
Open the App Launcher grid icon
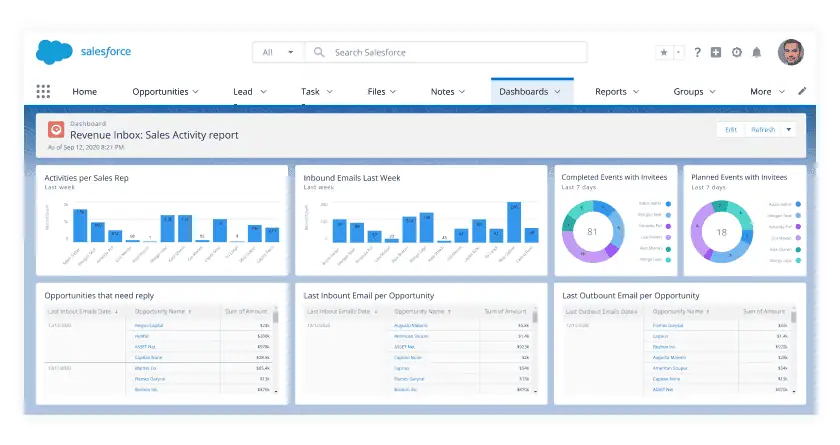click(43, 92)
